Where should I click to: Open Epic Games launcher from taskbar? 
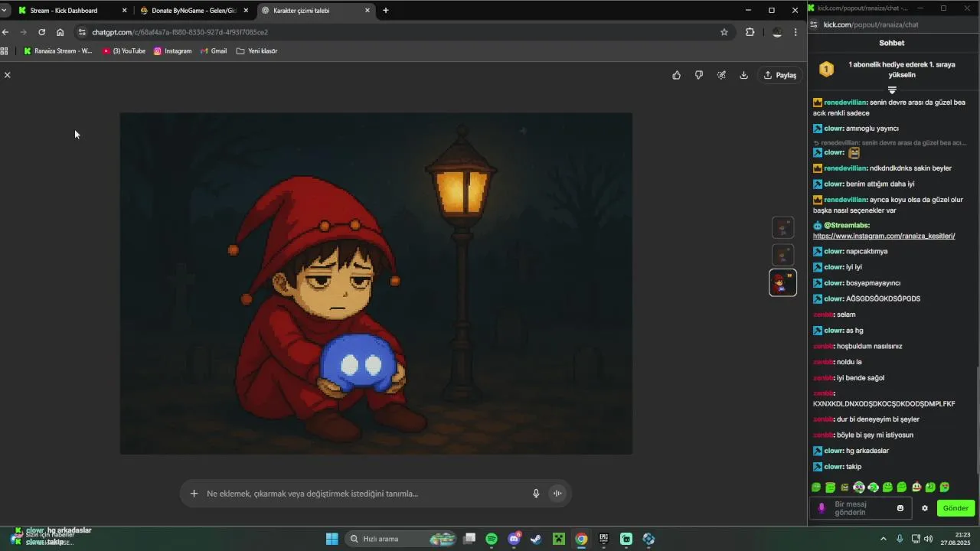[603, 539]
